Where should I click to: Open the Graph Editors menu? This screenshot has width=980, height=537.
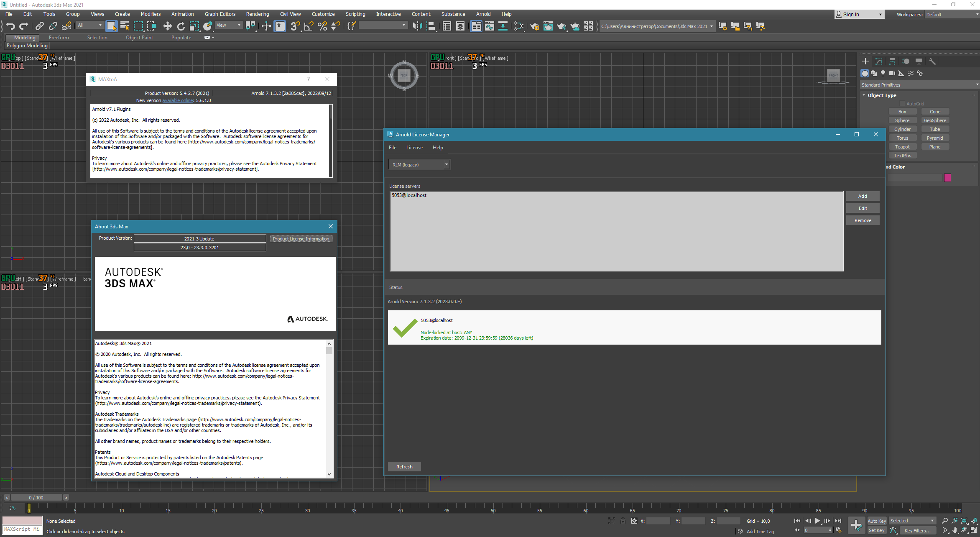[220, 14]
